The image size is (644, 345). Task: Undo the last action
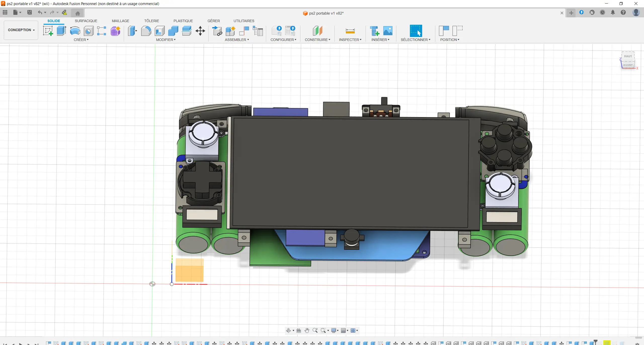coord(40,12)
